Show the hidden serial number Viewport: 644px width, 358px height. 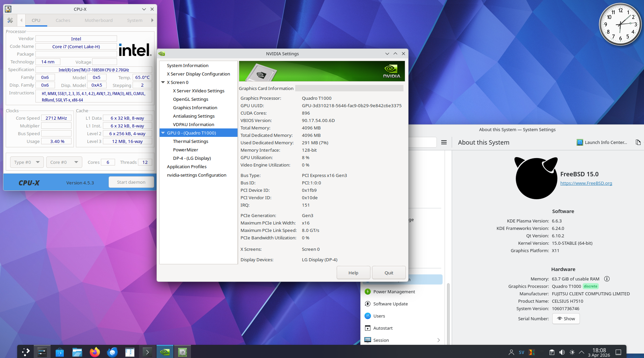point(566,319)
